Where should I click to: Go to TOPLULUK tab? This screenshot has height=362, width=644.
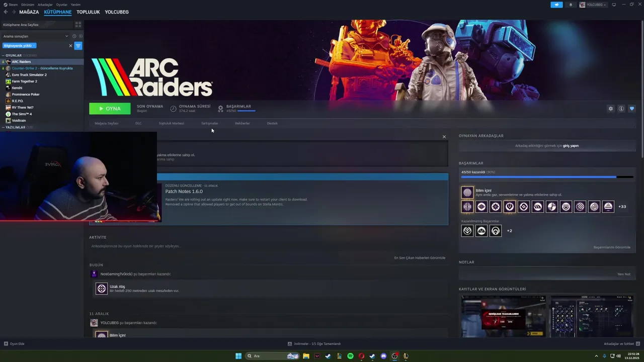point(88,12)
